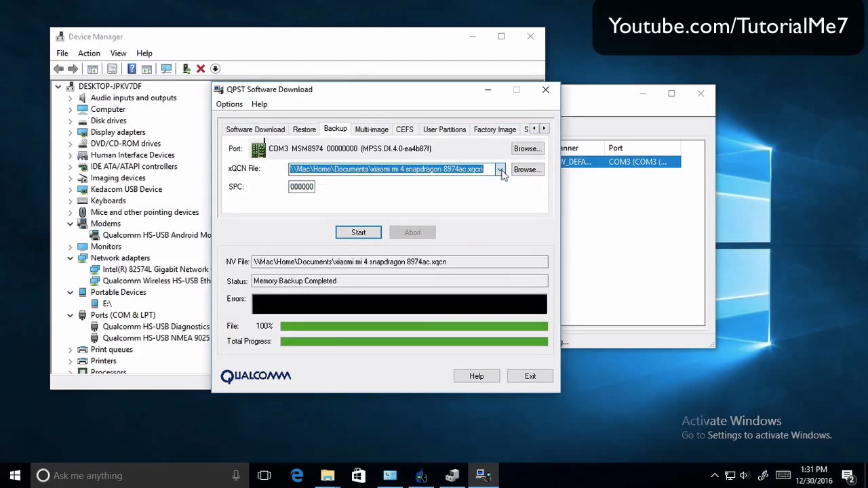Select Qualcomm HS-USB Diagnostics port entry
This screenshot has width=868, height=488.
click(151, 327)
